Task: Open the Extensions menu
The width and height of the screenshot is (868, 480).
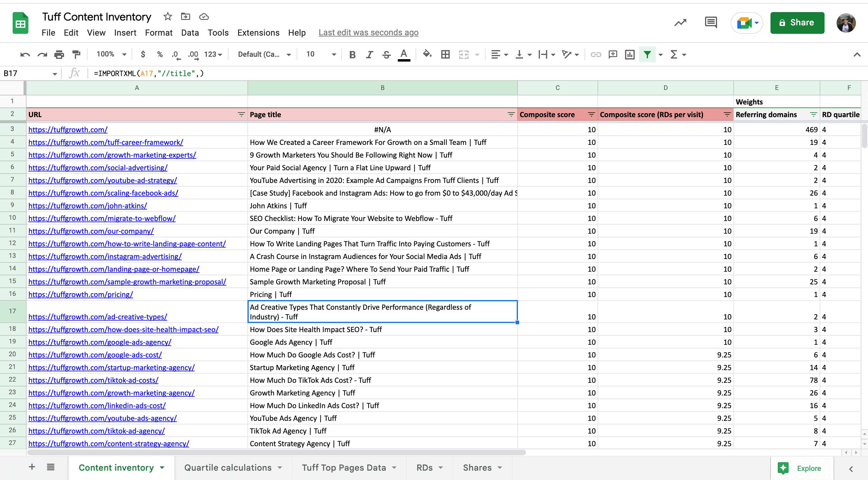Action: click(258, 33)
